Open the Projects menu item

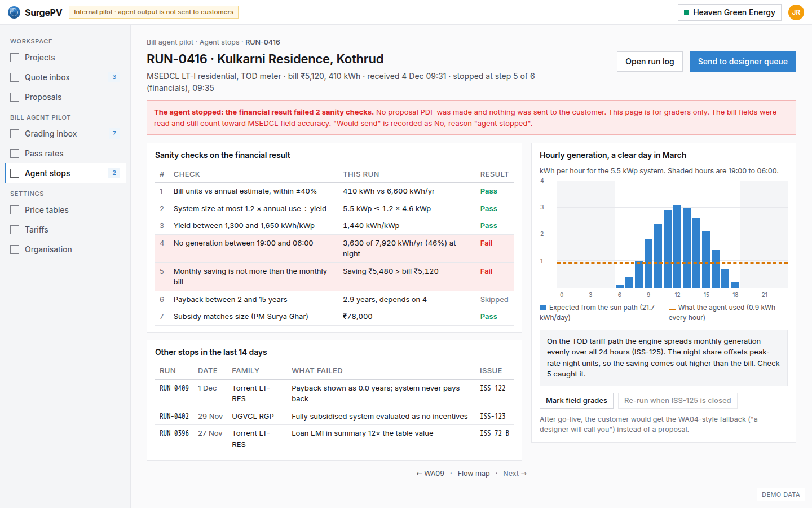pyautogui.click(x=65, y=58)
